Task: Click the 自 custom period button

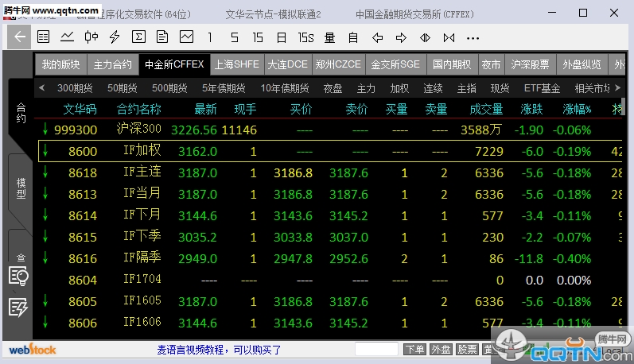Action: tap(353, 37)
